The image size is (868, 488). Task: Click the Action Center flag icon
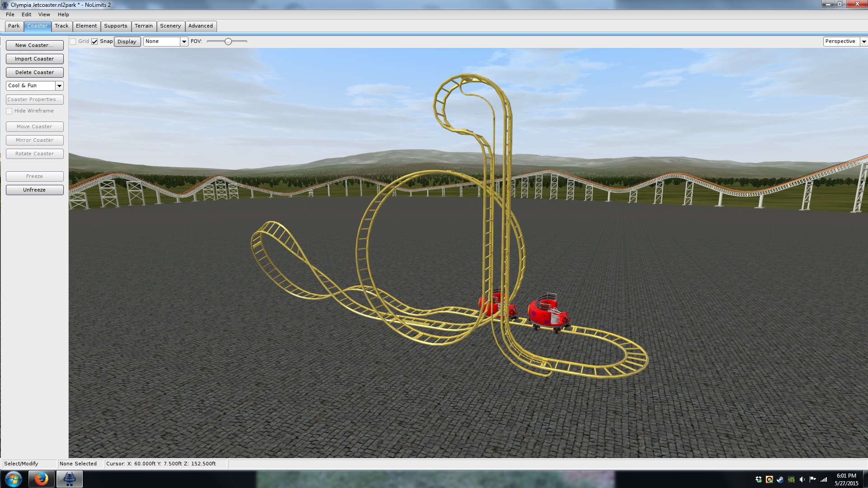(813, 479)
